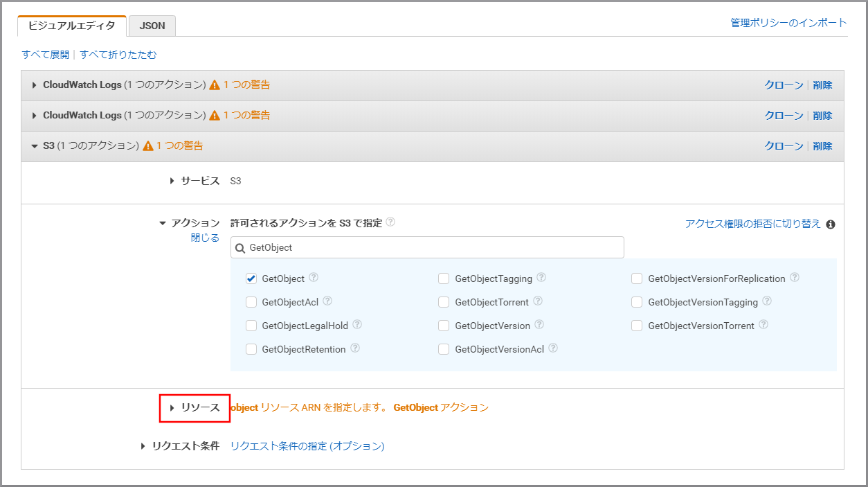Screen dimensions: 868x487
Task: Enable the GetObjectLegalHold checkbox
Action: tap(251, 326)
